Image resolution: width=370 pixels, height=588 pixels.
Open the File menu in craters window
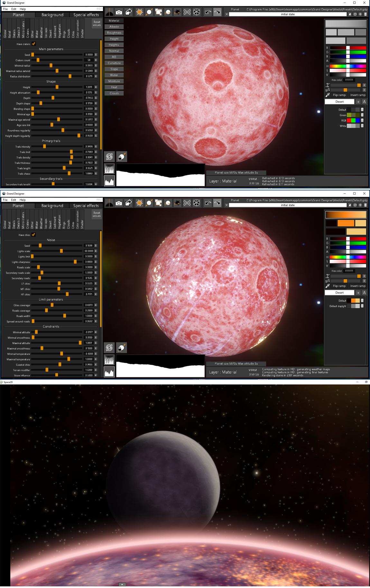(5, 9)
